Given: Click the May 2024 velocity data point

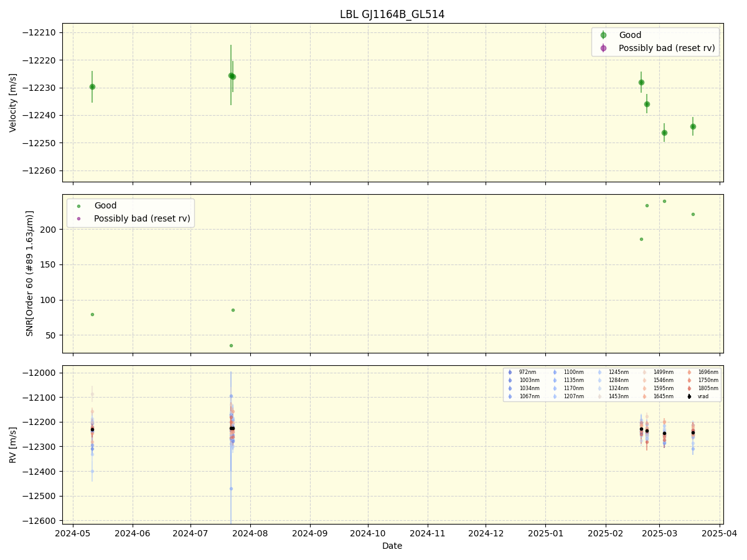Looking at the screenshot, I should (x=92, y=86).
